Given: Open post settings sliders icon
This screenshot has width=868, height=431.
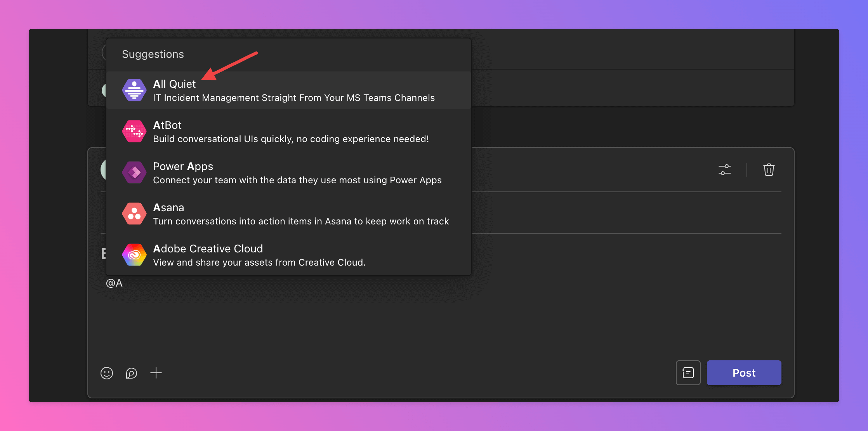Looking at the screenshot, I should (724, 170).
